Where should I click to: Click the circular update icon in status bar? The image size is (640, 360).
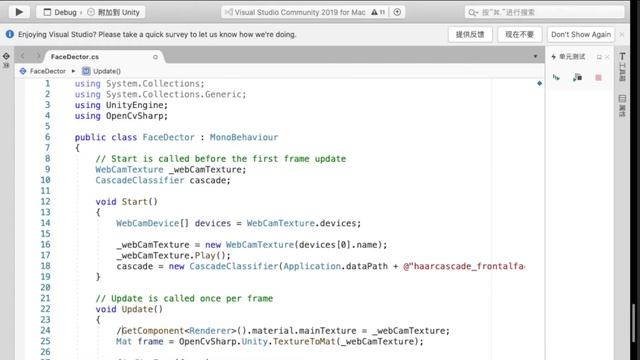point(397,12)
